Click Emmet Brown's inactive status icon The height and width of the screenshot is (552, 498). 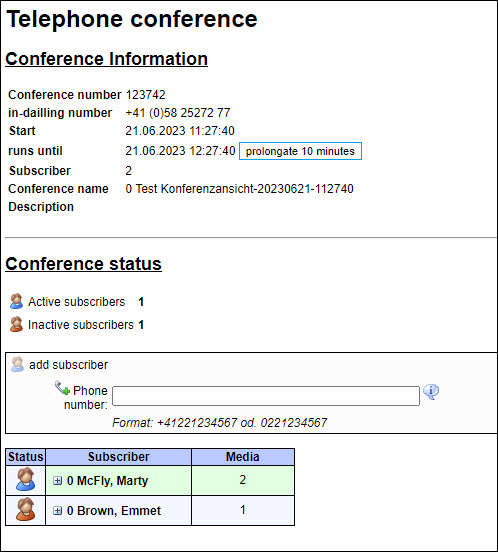tap(26, 509)
